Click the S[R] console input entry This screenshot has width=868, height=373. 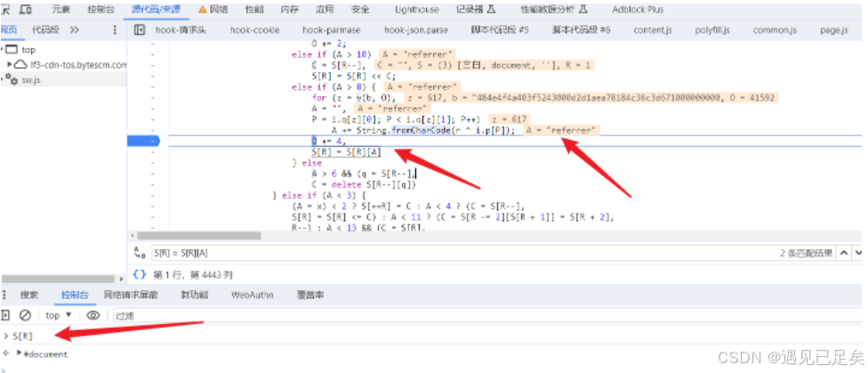click(23, 336)
